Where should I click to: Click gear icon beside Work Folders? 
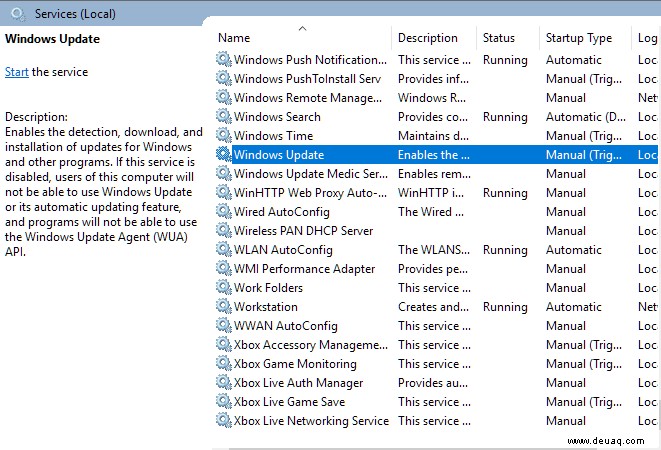click(224, 287)
